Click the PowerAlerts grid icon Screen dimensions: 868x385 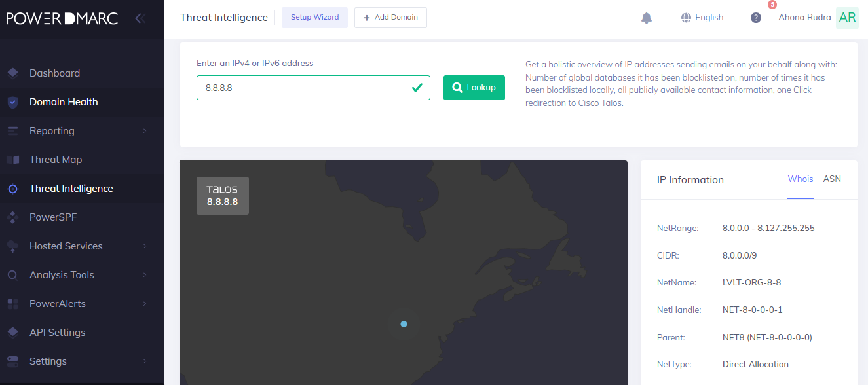[12, 304]
